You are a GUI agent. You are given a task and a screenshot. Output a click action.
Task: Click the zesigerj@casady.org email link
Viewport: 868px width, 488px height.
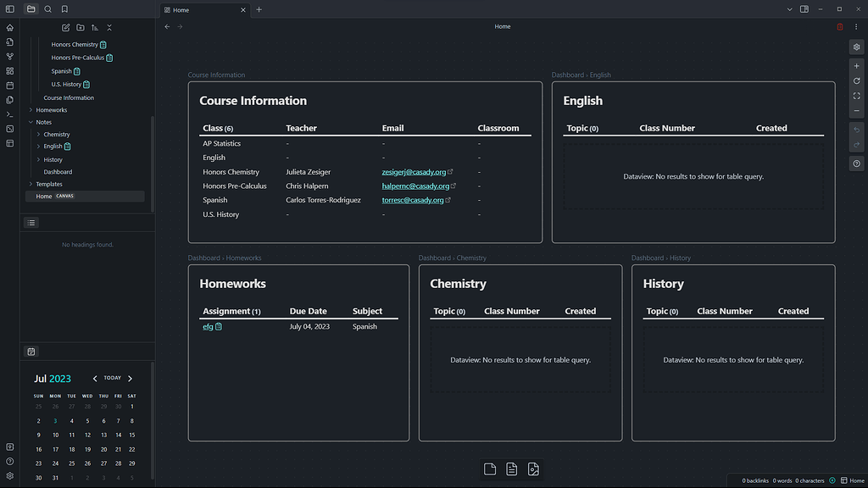tap(415, 172)
